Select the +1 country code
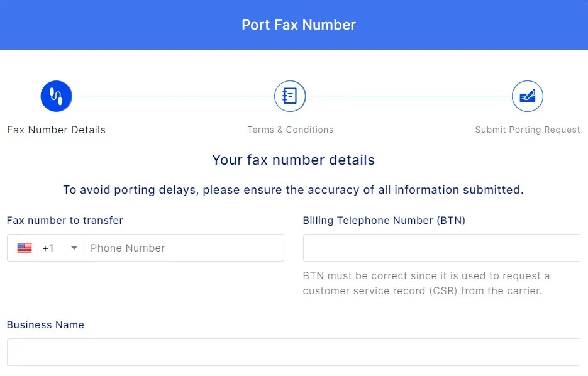 (x=48, y=247)
